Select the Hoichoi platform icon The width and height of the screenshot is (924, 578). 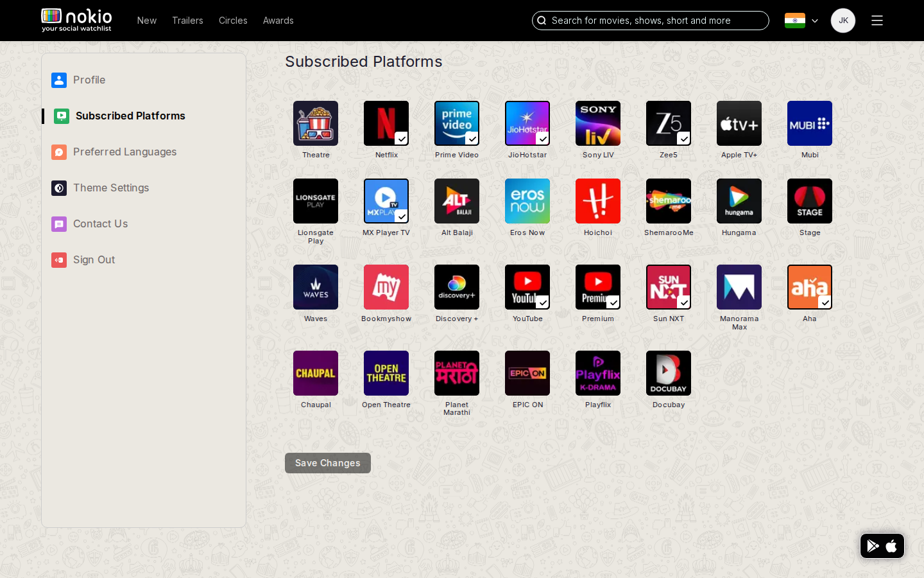coord(598,201)
